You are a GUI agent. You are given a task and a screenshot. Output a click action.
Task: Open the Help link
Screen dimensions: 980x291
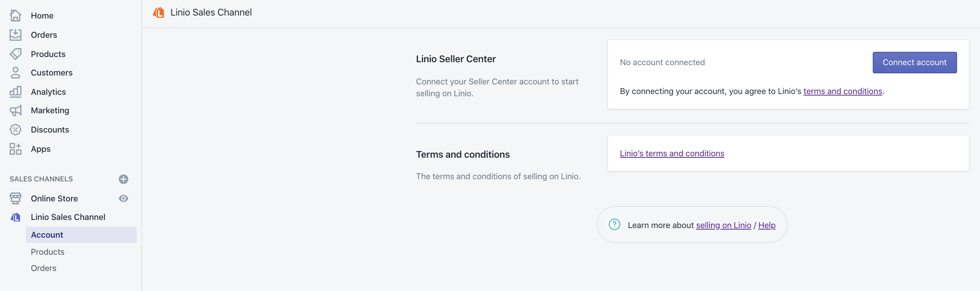tap(767, 225)
